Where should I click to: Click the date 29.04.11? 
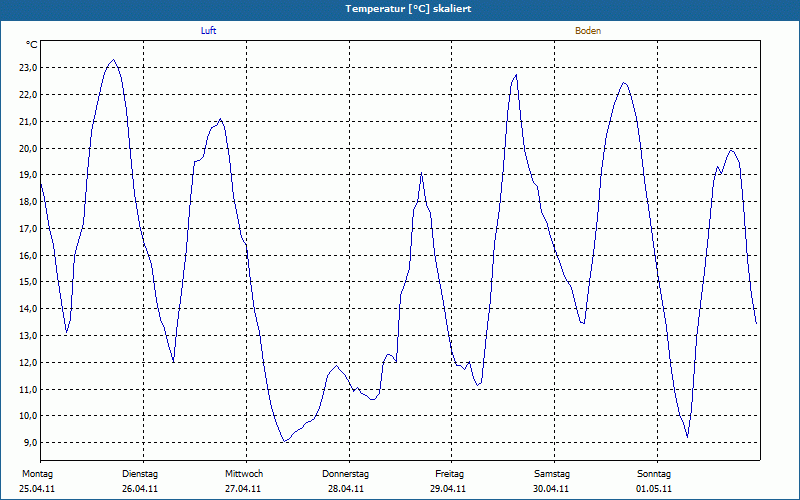448,489
